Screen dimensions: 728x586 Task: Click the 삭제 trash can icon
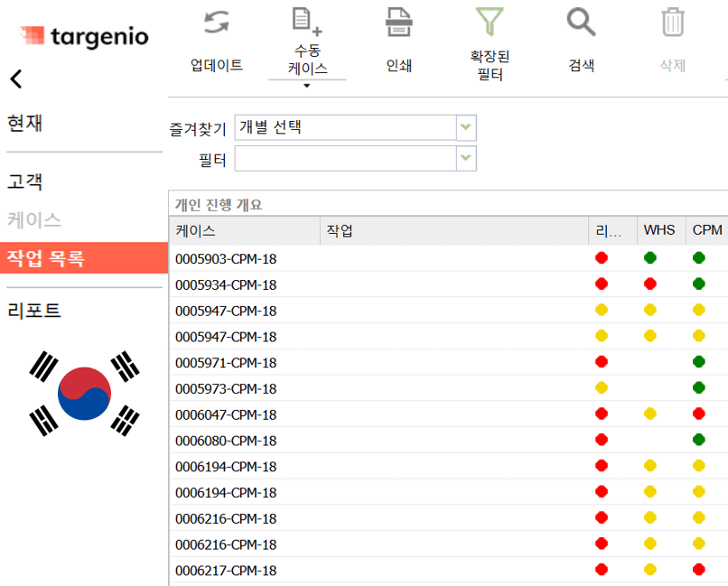coord(672,23)
